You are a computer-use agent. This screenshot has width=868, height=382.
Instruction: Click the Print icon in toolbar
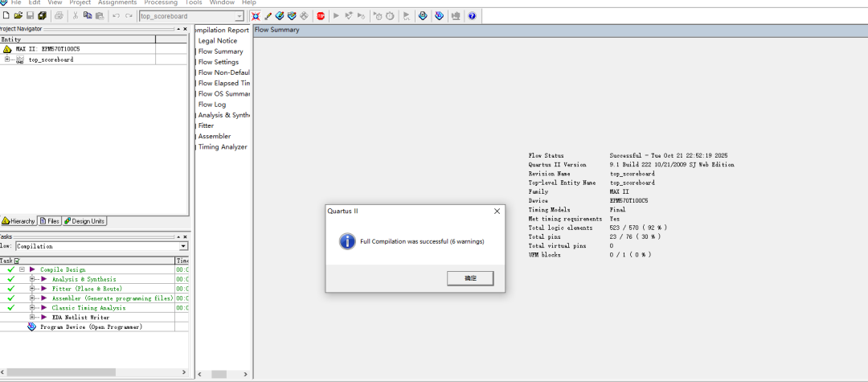59,16
